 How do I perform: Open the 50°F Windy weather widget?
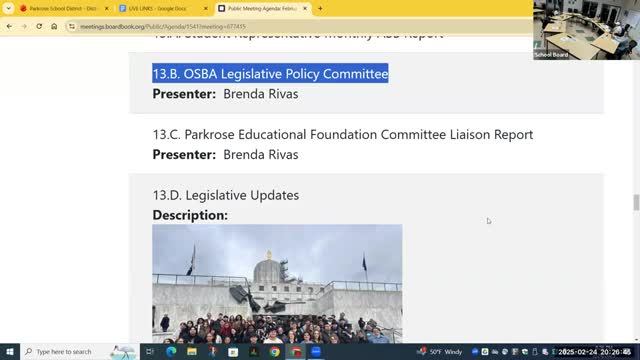439,351
